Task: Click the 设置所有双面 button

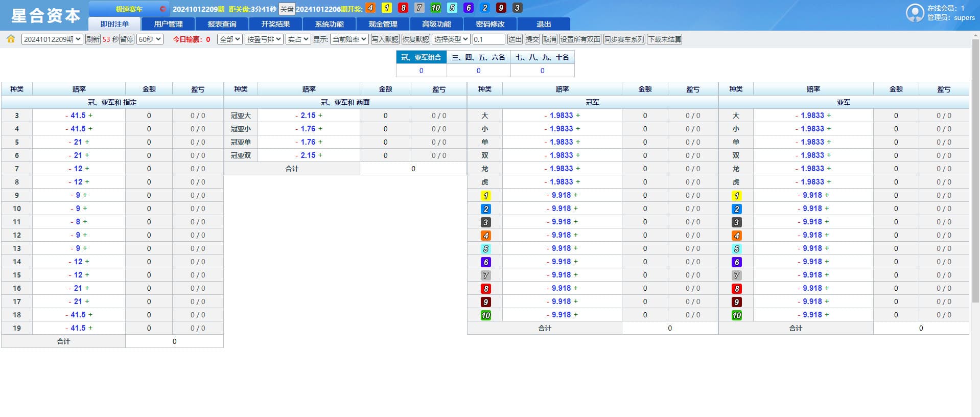Action: coord(580,39)
